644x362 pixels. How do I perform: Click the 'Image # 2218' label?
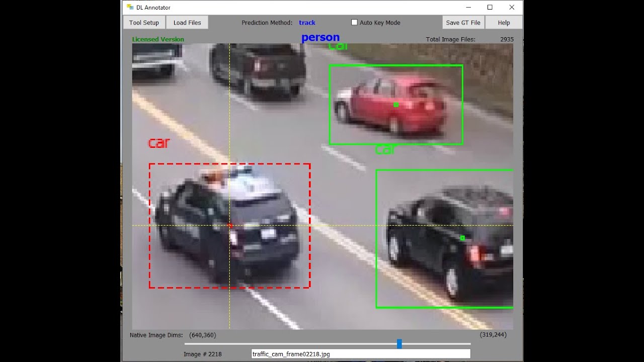(203, 354)
